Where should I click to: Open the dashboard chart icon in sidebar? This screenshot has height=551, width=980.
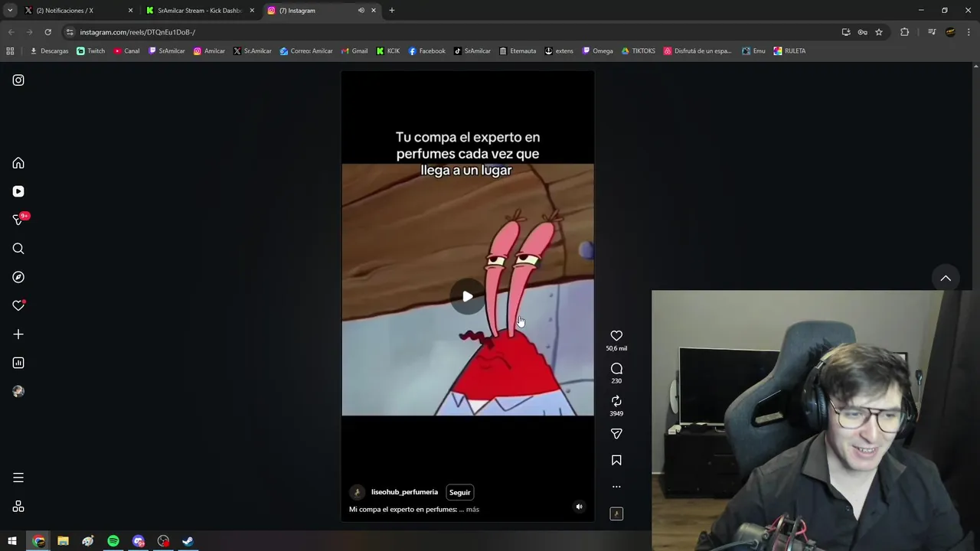(x=18, y=363)
